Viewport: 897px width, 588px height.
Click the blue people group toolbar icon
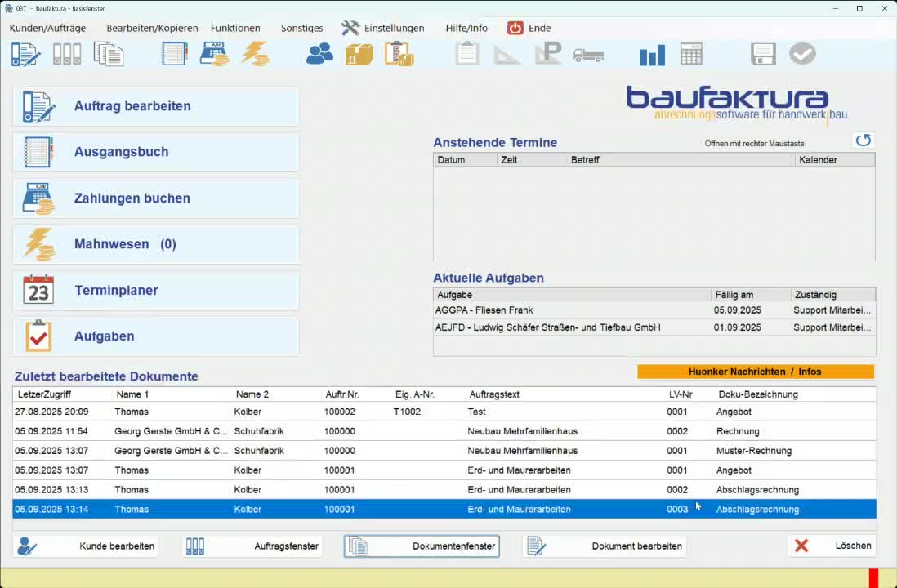point(319,54)
